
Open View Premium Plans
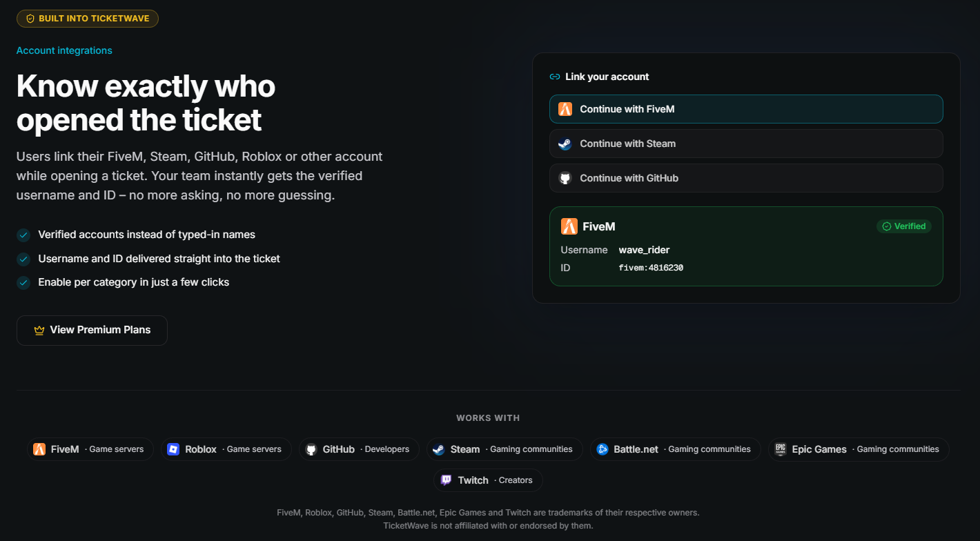(92, 331)
